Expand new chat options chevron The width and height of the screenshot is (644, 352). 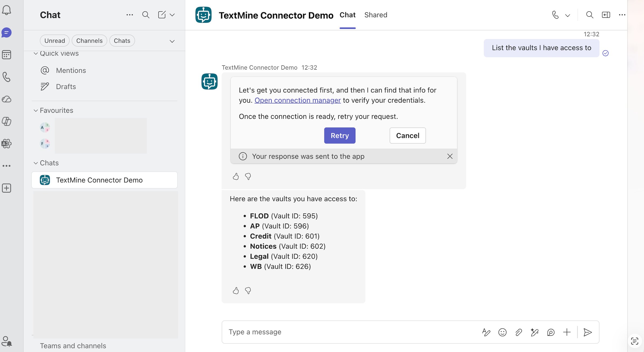[172, 15]
